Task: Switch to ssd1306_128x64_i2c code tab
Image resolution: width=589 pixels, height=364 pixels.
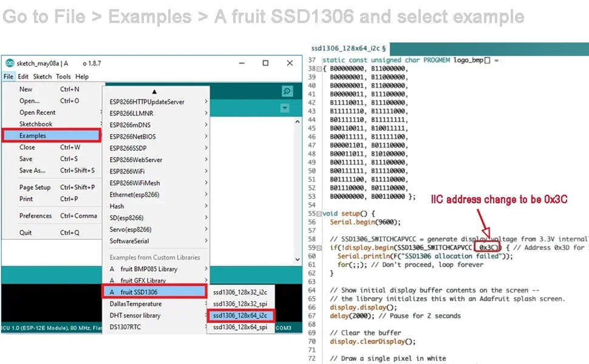Action: (348, 49)
